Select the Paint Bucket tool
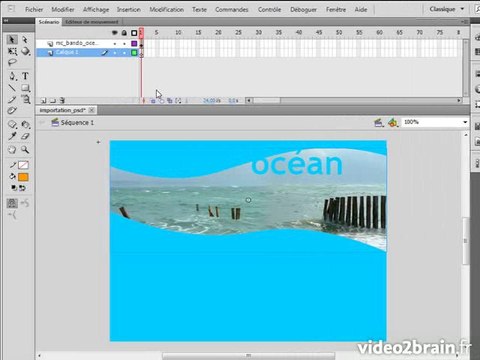The image size is (480, 360). [x=25, y=124]
